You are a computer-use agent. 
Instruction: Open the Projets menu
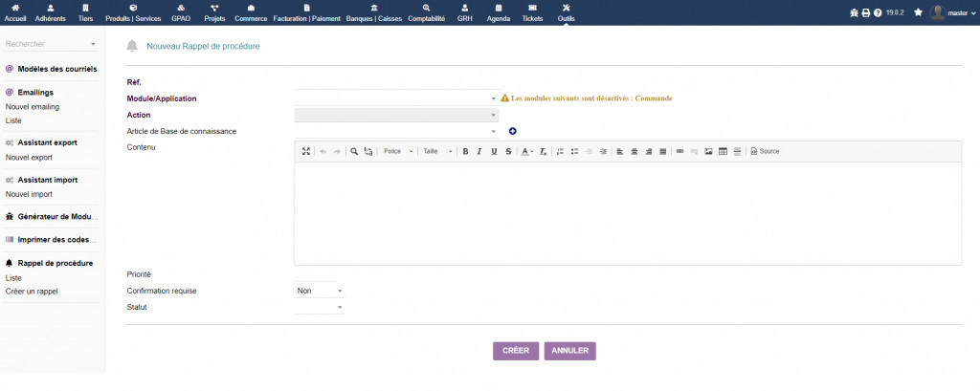click(214, 13)
